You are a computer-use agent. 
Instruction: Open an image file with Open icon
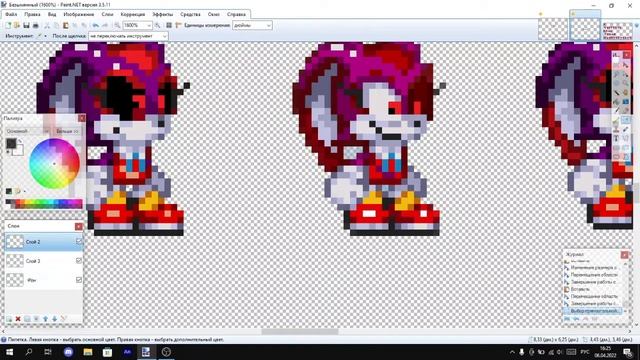tap(17, 25)
